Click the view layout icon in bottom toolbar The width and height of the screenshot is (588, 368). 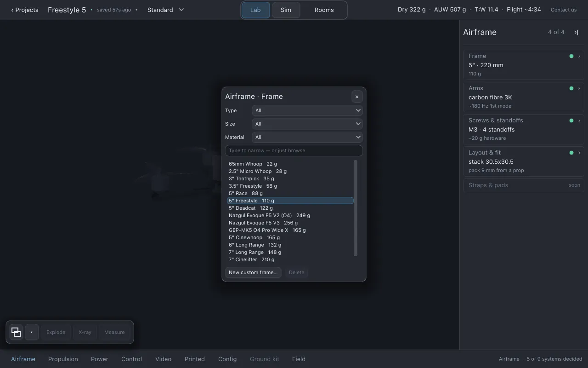tap(16, 332)
